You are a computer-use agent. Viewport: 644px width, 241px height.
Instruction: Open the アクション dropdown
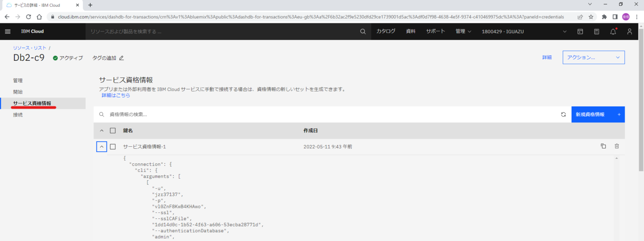tap(593, 57)
